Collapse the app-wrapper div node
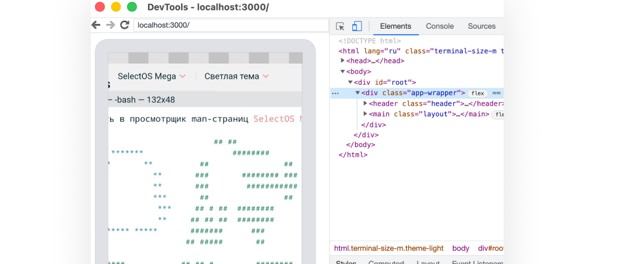The image size is (644, 264). click(x=358, y=93)
